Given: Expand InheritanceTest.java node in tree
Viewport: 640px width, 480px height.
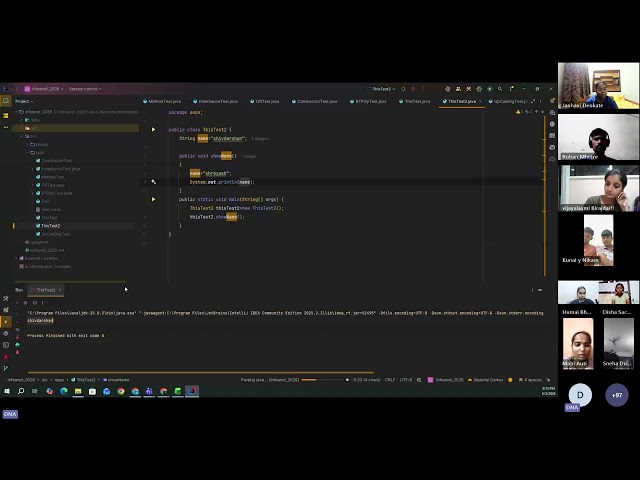Looking at the screenshot, I should pyautogui.click(x=33, y=169).
